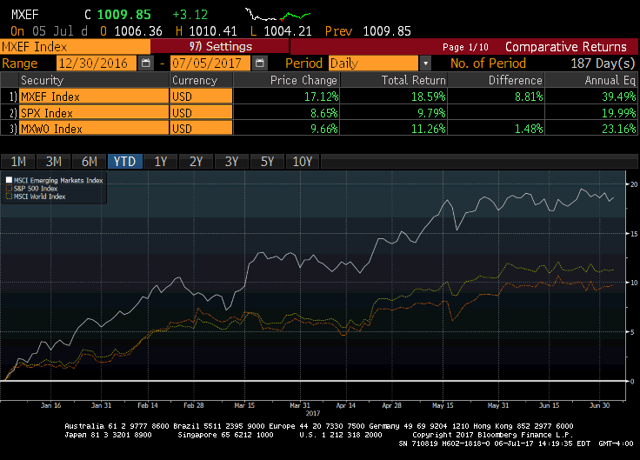Click the last price 1009.85 in green

coord(124,15)
